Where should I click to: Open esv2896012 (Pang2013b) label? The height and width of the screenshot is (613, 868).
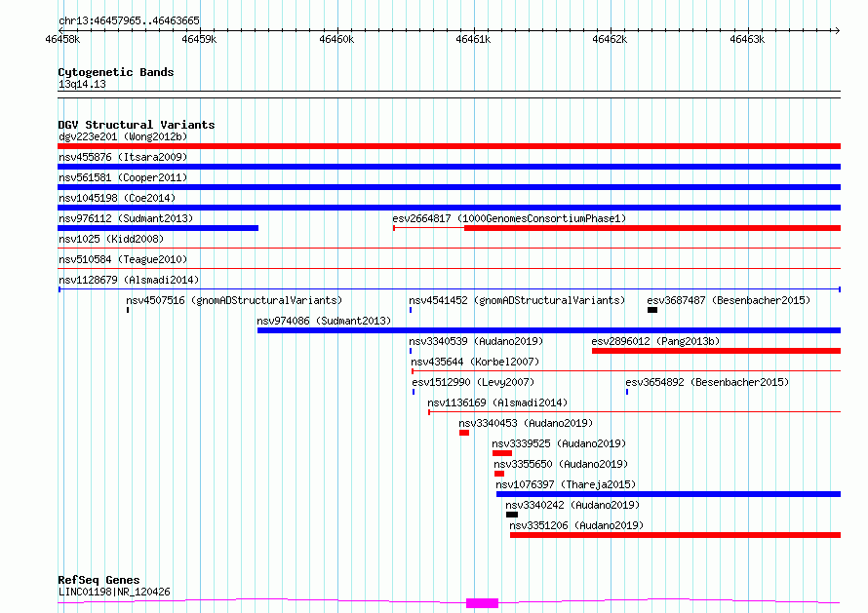point(655,341)
